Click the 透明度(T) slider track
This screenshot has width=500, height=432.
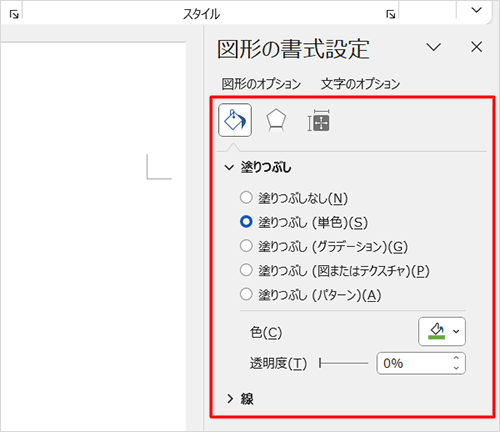pos(344,363)
